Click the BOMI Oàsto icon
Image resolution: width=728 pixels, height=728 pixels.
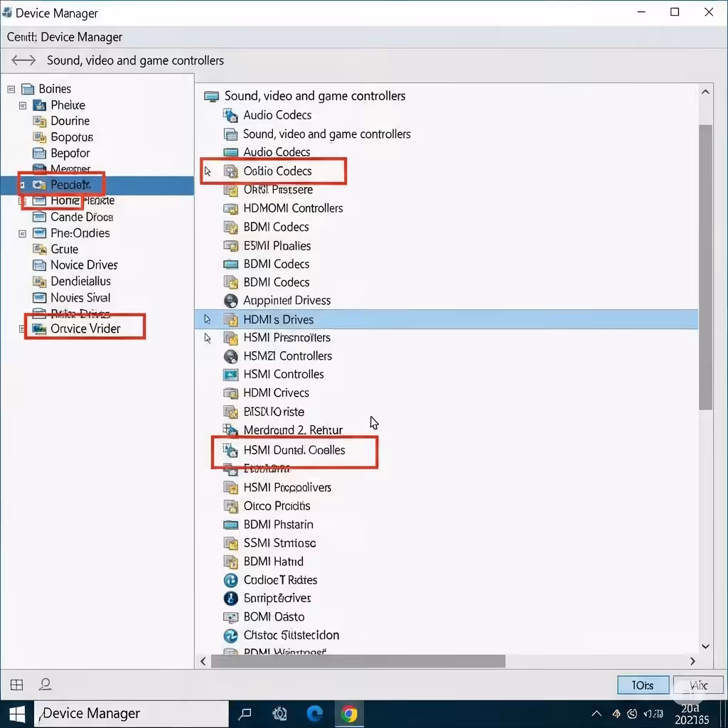(230, 616)
